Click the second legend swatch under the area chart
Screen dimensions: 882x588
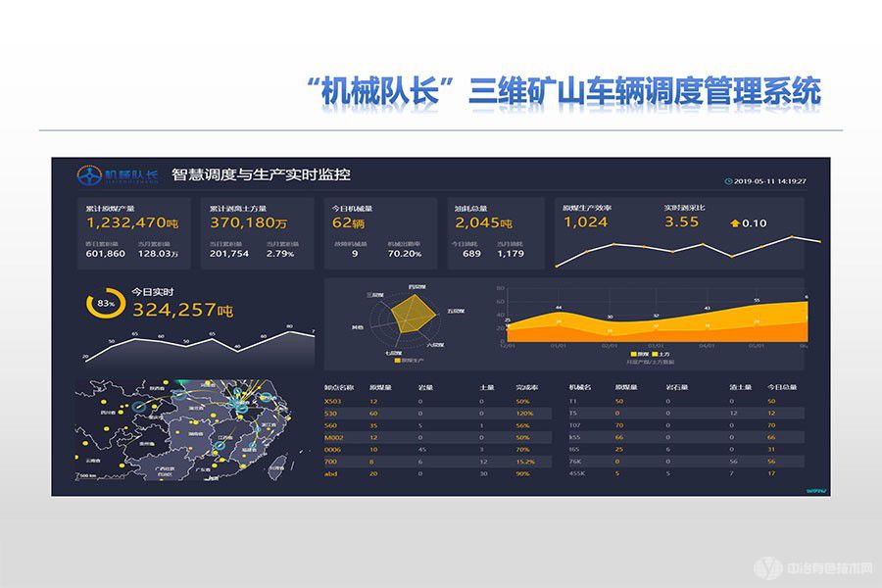point(655,354)
